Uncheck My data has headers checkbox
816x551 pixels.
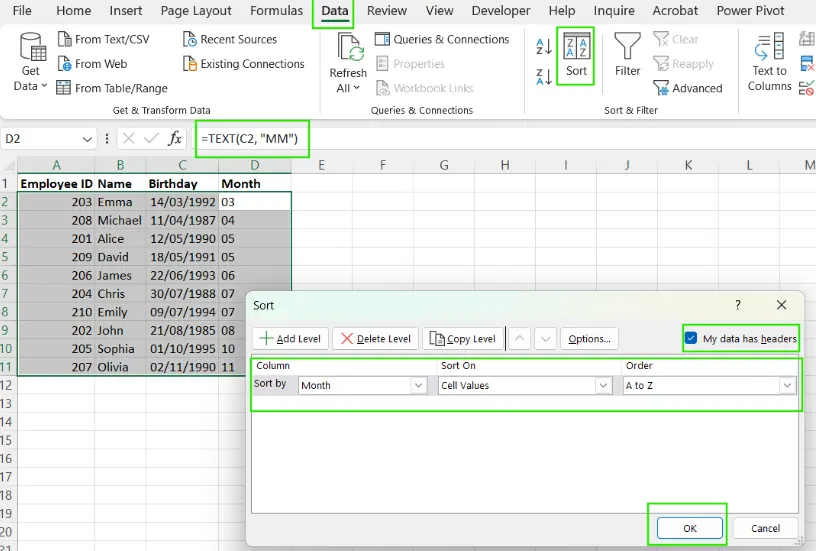[691, 339]
